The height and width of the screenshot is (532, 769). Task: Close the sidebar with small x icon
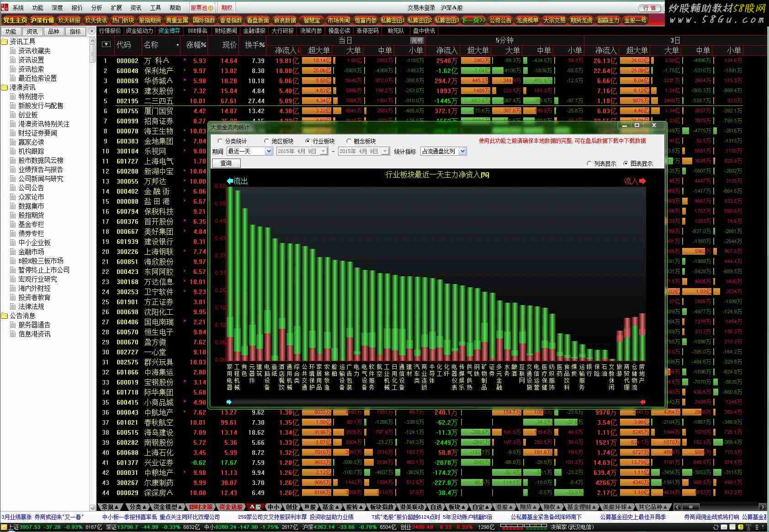[x=93, y=32]
